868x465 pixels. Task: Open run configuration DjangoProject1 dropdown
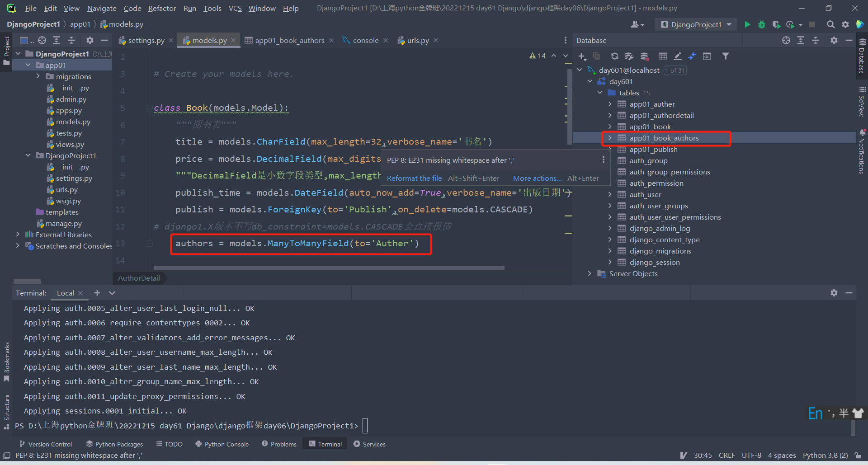[x=696, y=24]
